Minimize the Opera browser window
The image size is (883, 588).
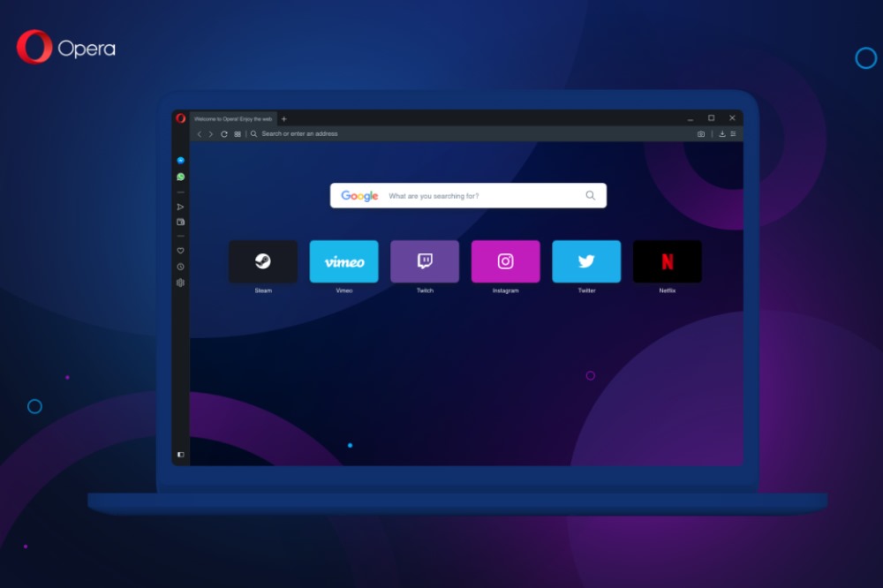(x=691, y=119)
